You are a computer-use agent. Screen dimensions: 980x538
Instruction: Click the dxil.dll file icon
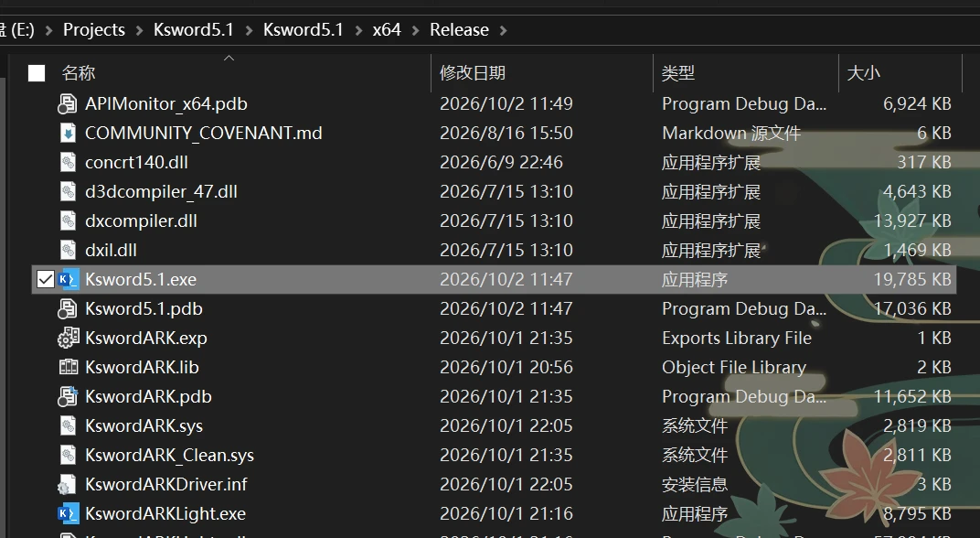[68, 251]
